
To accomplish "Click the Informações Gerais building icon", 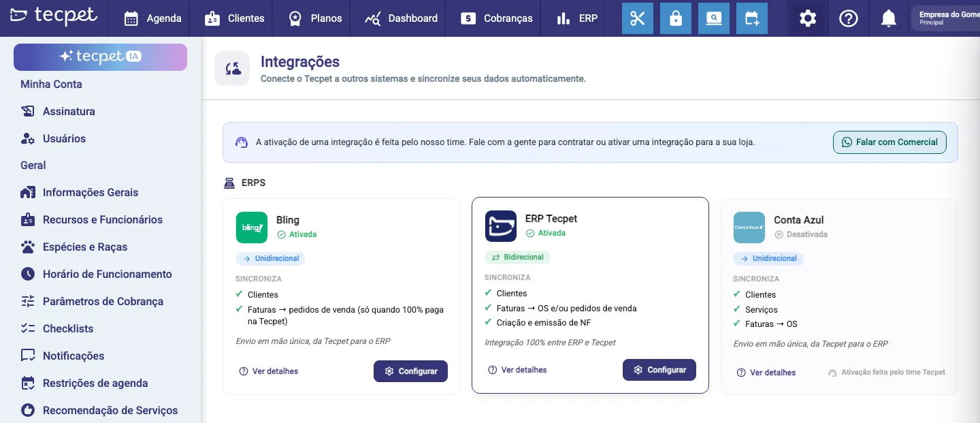I will click(x=28, y=193).
